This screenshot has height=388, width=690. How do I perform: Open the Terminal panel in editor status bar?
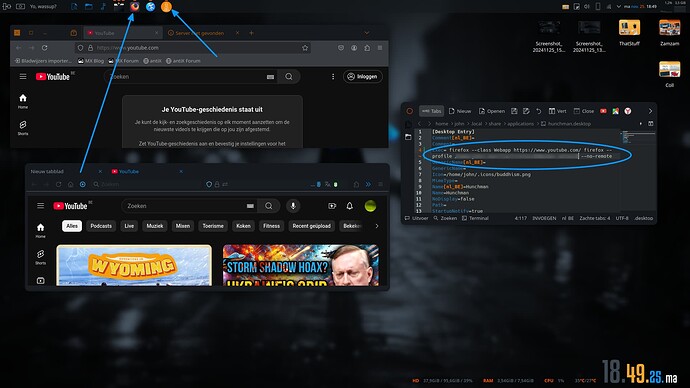click(475, 218)
